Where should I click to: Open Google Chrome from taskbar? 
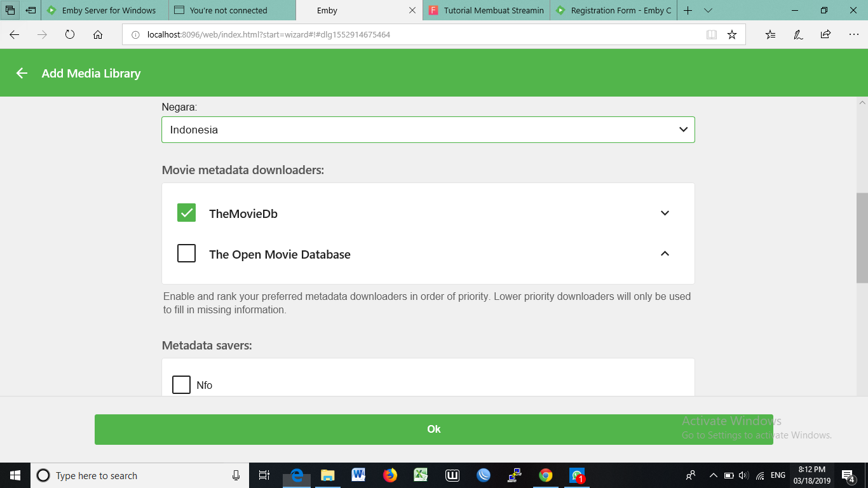point(545,475)
